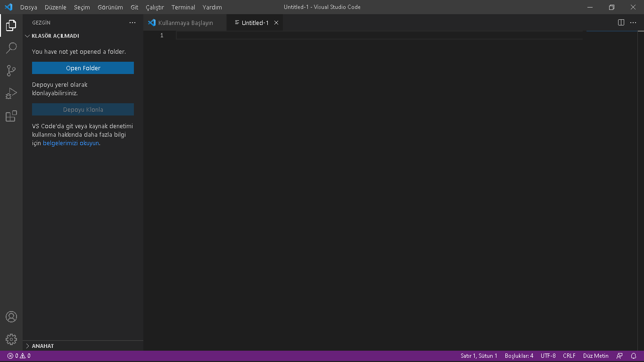Expand the ANAHAT outline section

(x=83, y=346)
